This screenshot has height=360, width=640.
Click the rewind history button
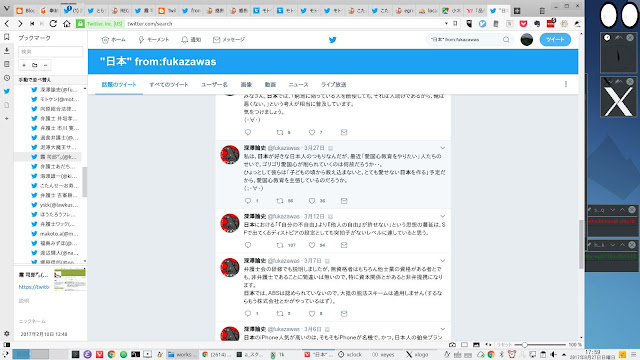pos(32,24)
